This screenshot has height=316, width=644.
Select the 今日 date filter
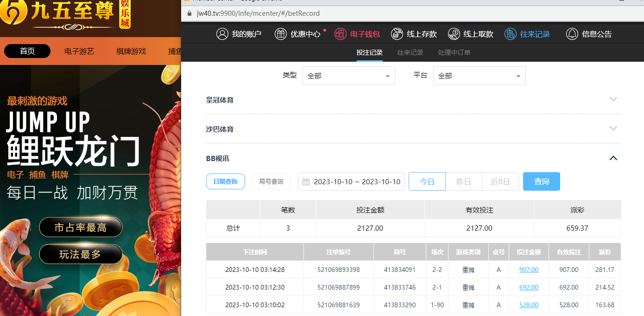pos(427,181)
